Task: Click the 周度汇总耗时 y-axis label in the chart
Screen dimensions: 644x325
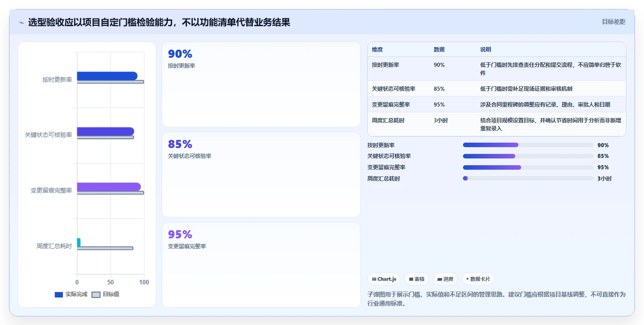Action: [x=54, y=246]
